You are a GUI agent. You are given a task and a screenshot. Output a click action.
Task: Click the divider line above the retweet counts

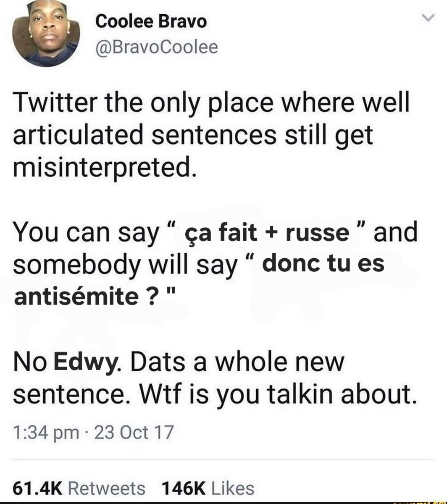(x=223, y=460)
